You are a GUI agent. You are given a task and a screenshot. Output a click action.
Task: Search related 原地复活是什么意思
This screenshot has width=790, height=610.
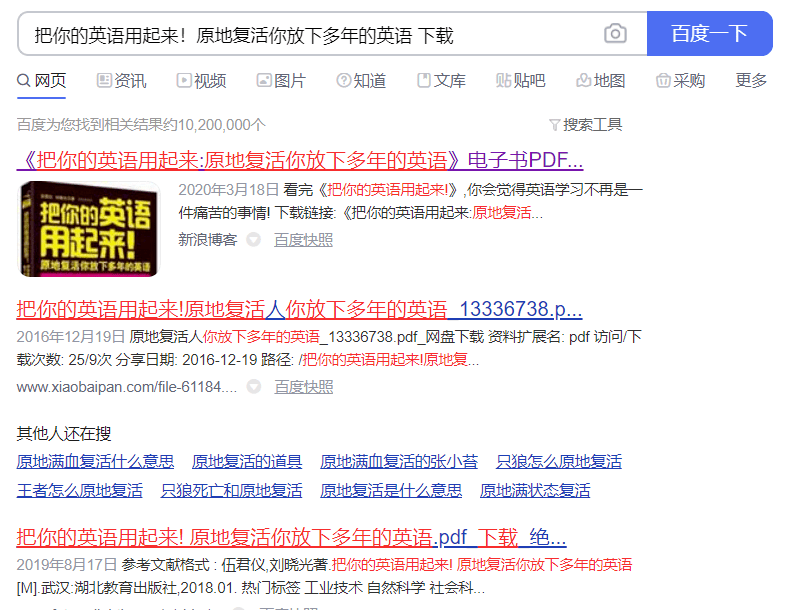click(x=391, y=490)
